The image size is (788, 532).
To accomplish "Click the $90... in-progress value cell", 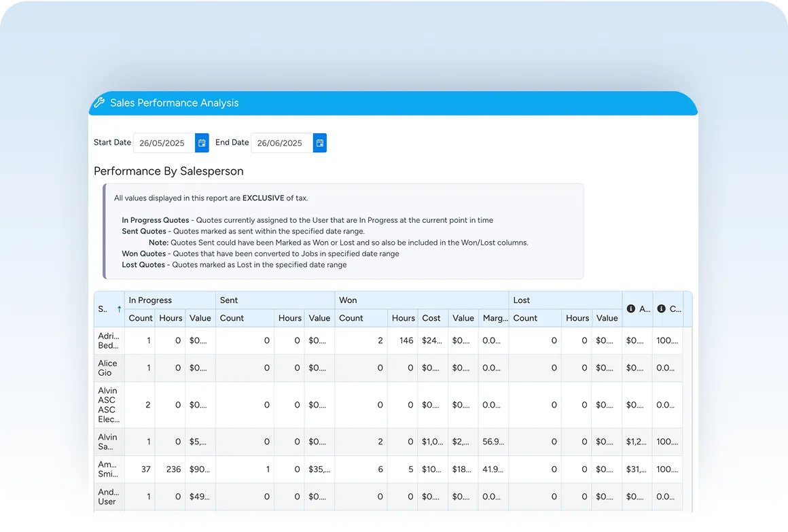I will 200,469.
